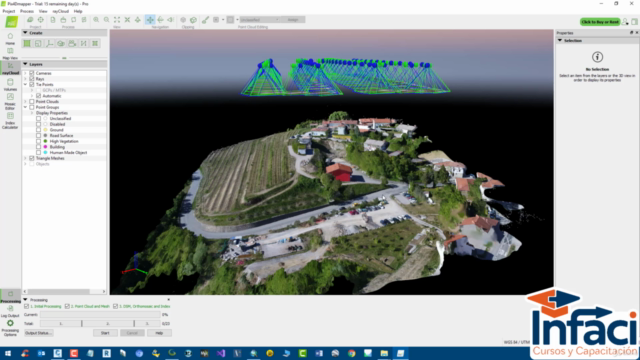Collapse the Selection section in Properties
640x360 pixels.
[560, 40]
